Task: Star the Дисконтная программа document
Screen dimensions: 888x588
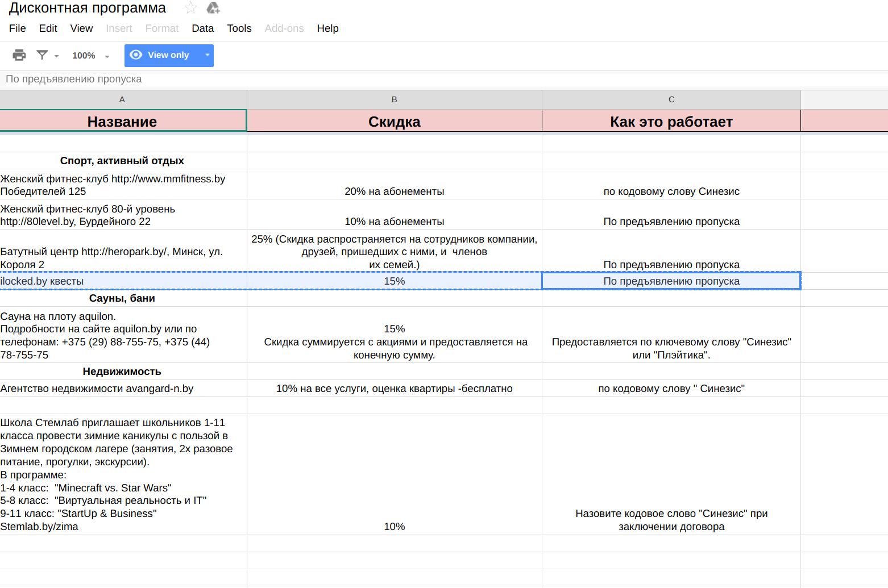Action: click(190, 8)
